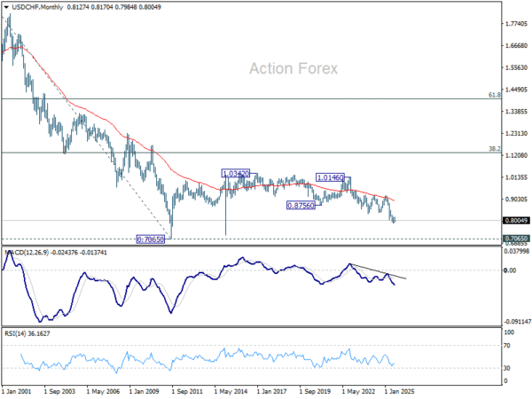Image resolution: width=532 pixels, height=399 pixels.
Task: Select the 38.2 Fibonacci level label
Action: (495, 149)
